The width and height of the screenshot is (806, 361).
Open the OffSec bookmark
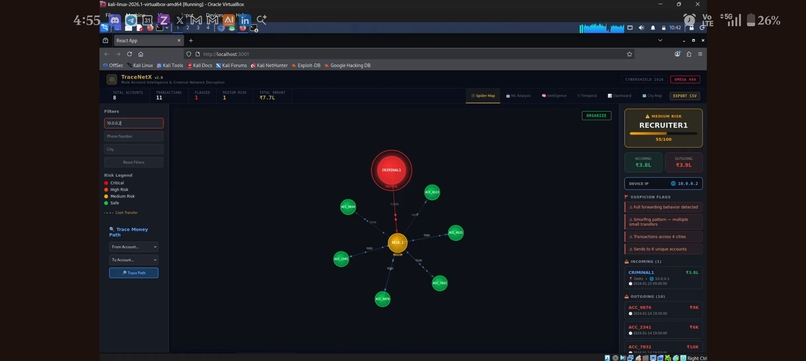pyautogui.click(x=113, y=65)
